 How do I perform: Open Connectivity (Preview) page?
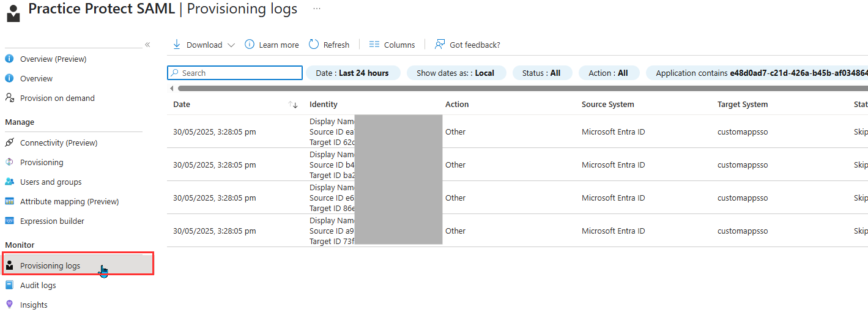click(59, 143)
